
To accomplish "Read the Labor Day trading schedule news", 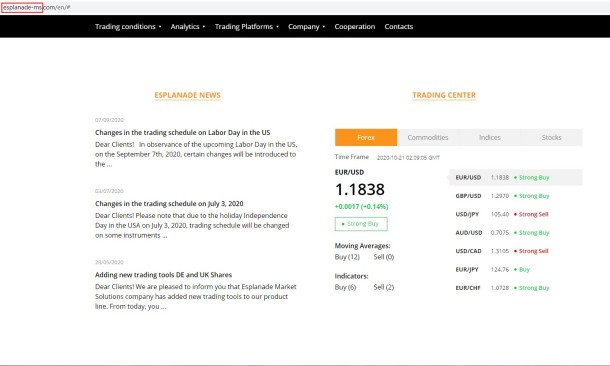I will click(x=182, y=132).
